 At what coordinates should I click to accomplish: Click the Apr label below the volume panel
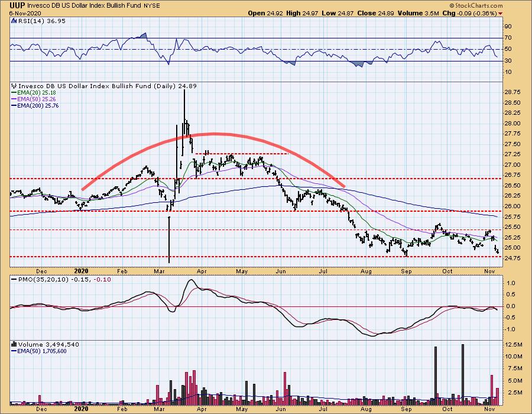click(x=202, y=409)
